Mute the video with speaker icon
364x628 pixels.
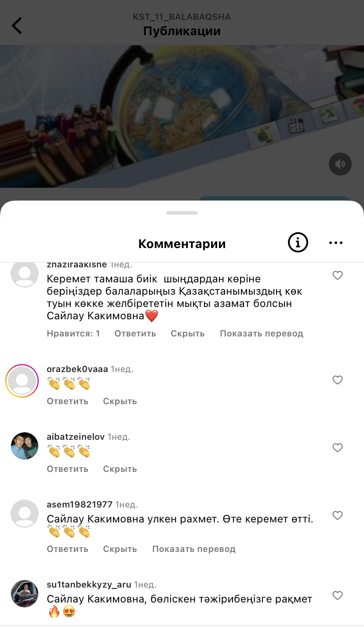(340, 164)
